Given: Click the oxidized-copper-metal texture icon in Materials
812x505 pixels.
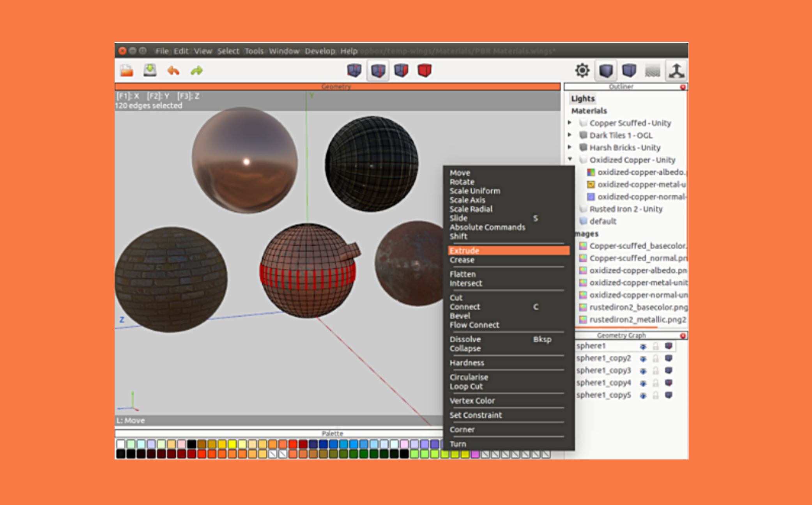Looking at the screenshot, I should point(591,184).
